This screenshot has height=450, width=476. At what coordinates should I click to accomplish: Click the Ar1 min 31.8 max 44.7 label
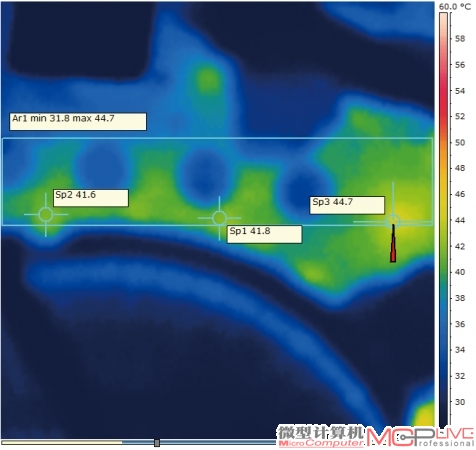tap(78, 121)
